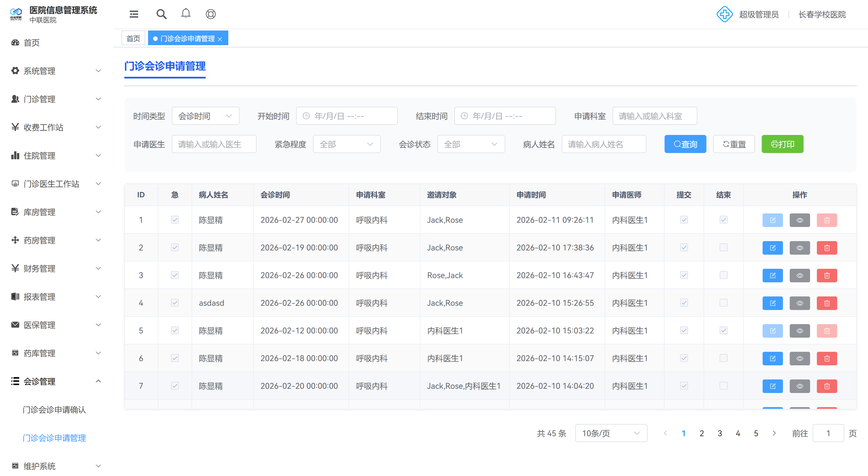The image size is (868, 476).
Task: Open 门诊会诊申请确认 in the sidebar
Action: click(x=54, y=410)
